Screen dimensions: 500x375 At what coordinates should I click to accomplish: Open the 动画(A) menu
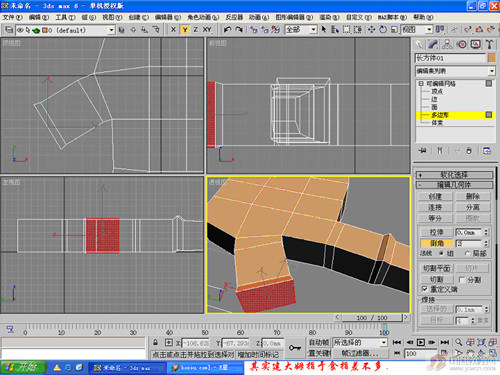tap(259, 17)
